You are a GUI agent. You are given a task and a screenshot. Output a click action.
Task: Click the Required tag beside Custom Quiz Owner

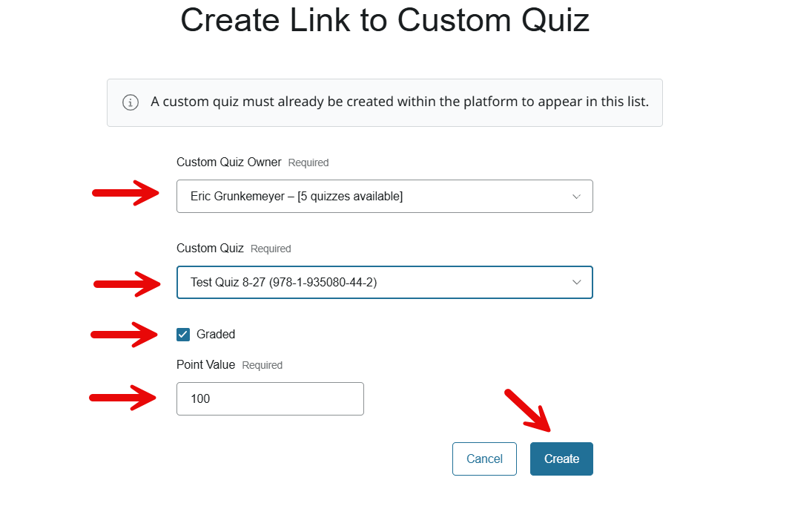tap(308, 162)
